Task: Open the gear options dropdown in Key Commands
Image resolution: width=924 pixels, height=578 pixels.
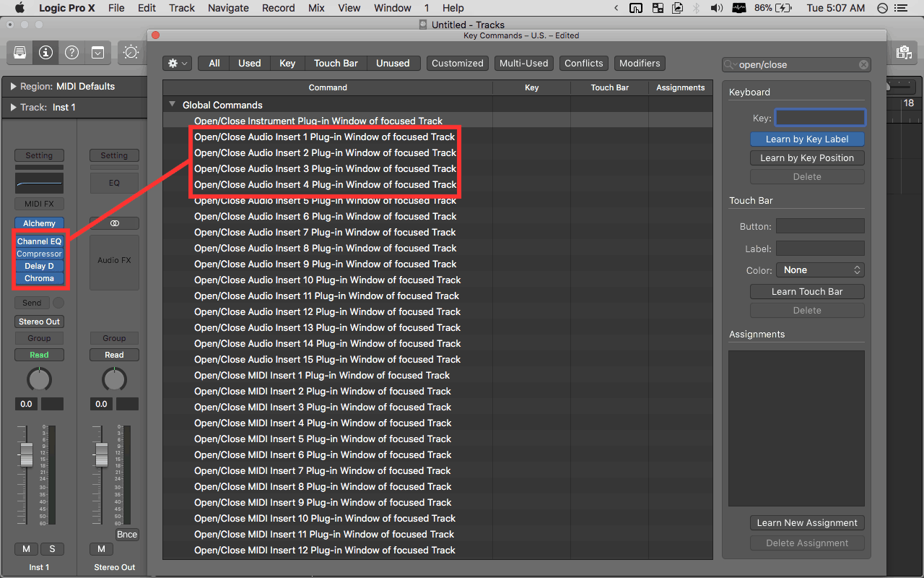Action: pos(177,64)
